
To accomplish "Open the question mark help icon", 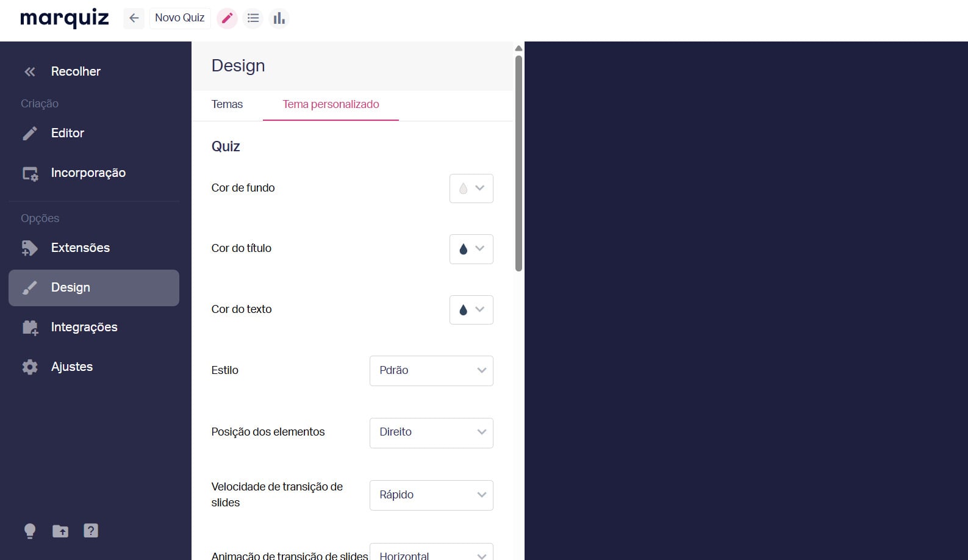I will (91, 531).
